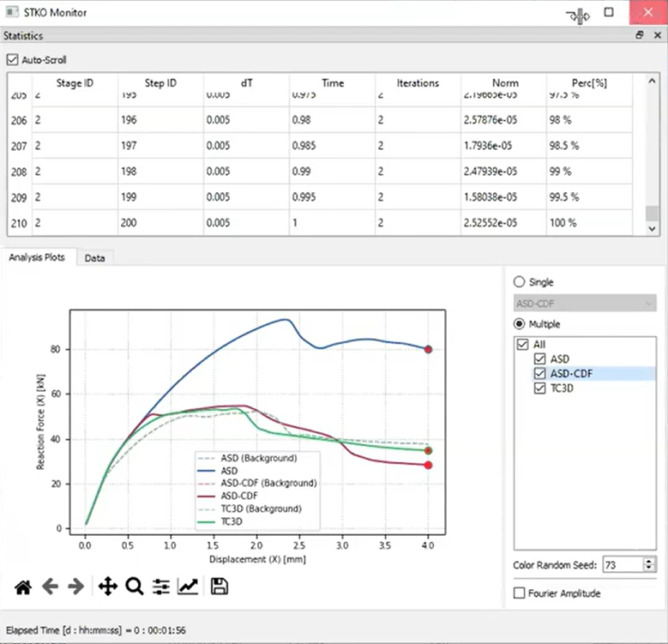Close the STKO Monitor window

click(648, 12)
